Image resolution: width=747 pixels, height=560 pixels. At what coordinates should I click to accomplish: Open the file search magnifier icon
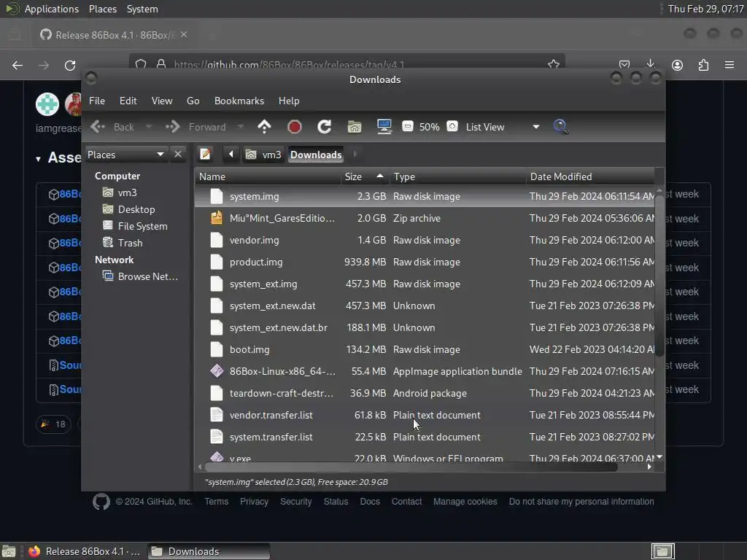(561, 127)
